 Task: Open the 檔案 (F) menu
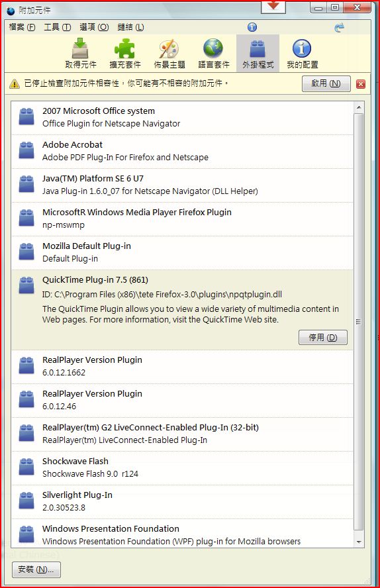pyautogui.click(x=22, y=27)
